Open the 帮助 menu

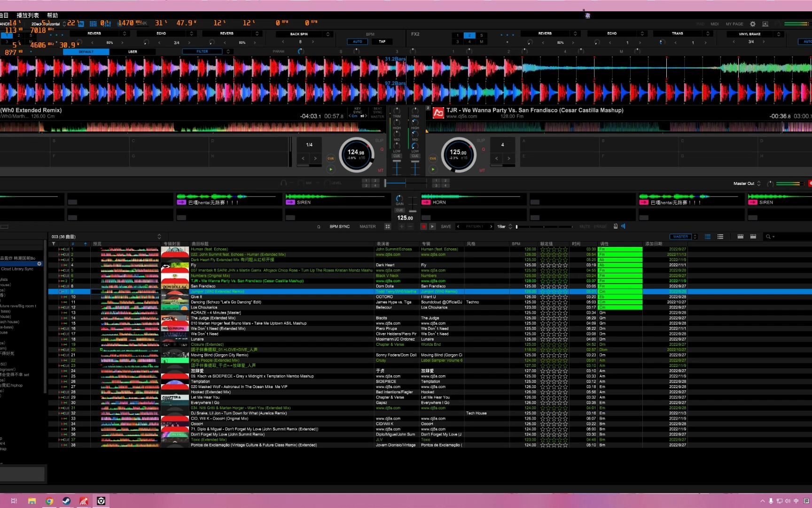[52, 16]
